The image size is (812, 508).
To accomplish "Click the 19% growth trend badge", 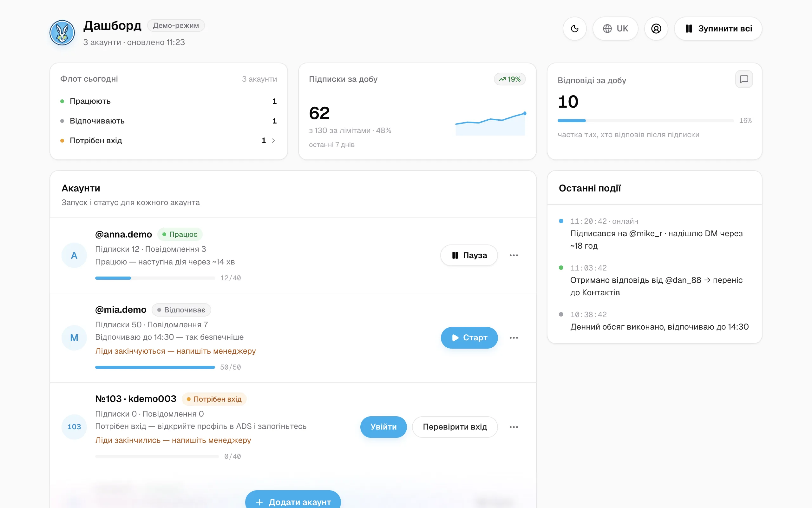I will pos(510,79).
